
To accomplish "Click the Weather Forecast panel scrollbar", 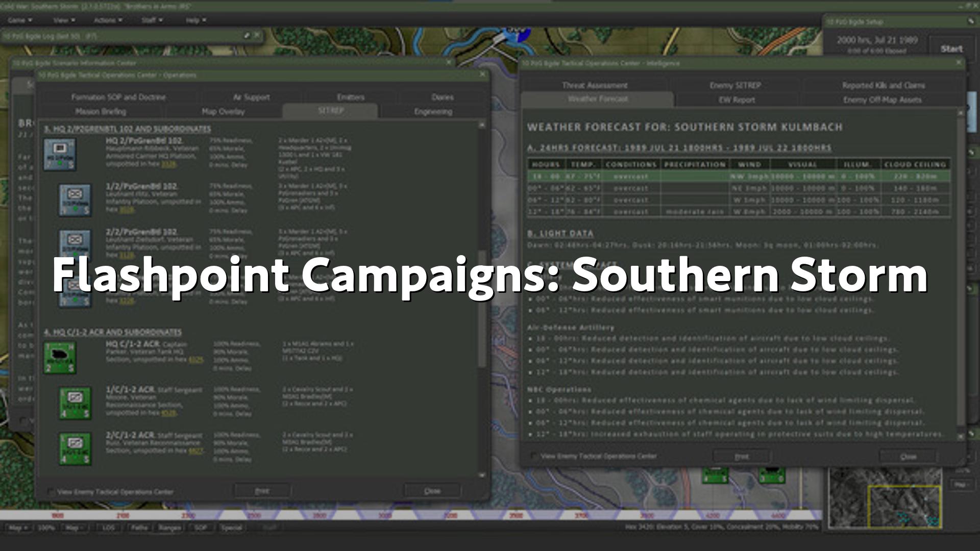I will pos(961,274).
